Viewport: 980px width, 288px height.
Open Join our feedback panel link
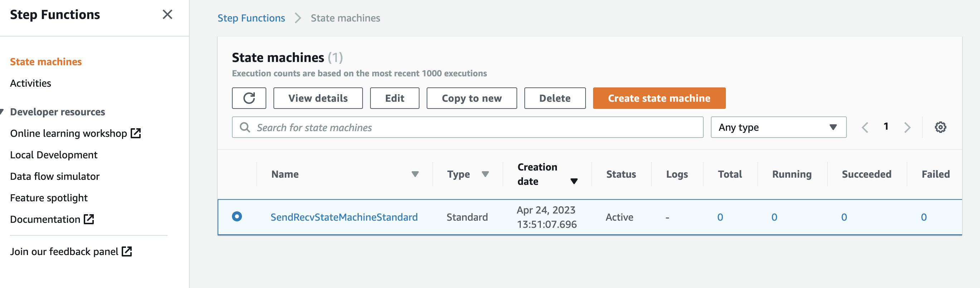(64, 251)
